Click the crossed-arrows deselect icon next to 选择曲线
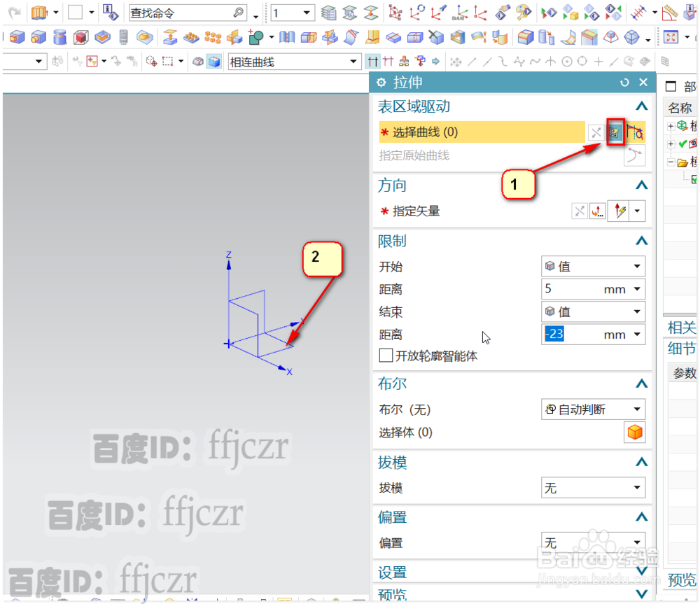Viewport: 700px width, 604px height. pyautogui.click(x=595, y=132)
